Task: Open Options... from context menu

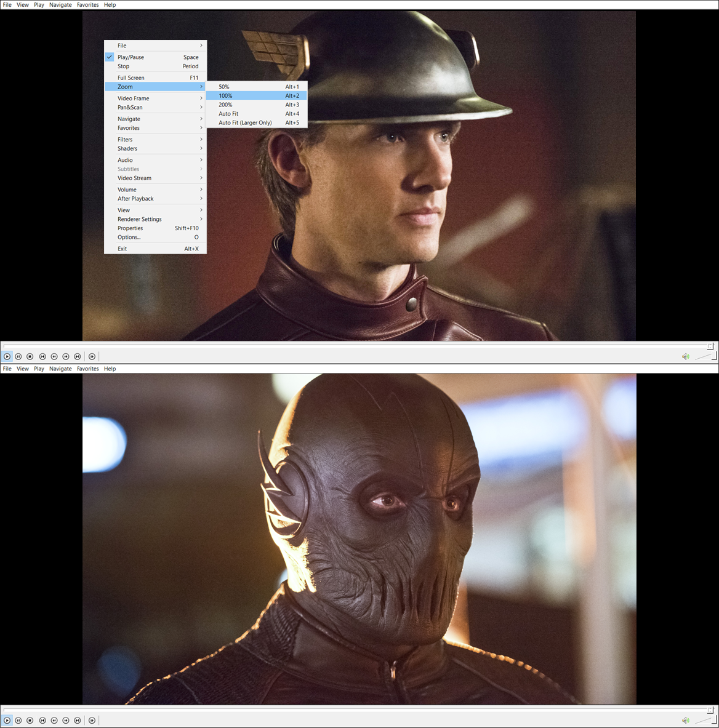Action: coord(156,238)
